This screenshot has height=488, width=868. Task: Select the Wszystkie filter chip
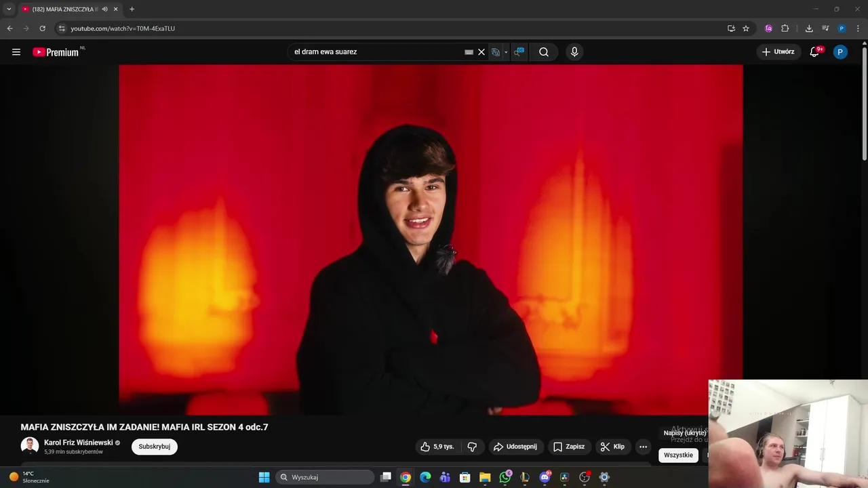click(678, 455)
